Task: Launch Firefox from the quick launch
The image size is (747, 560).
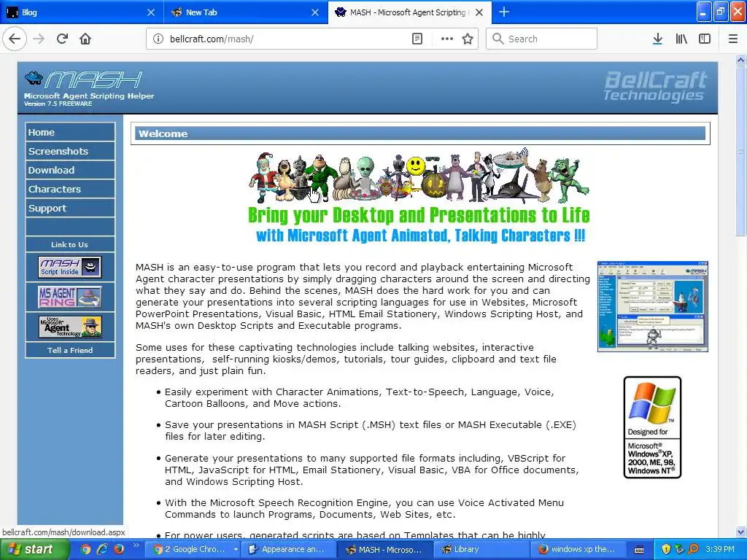Action: 119,550
